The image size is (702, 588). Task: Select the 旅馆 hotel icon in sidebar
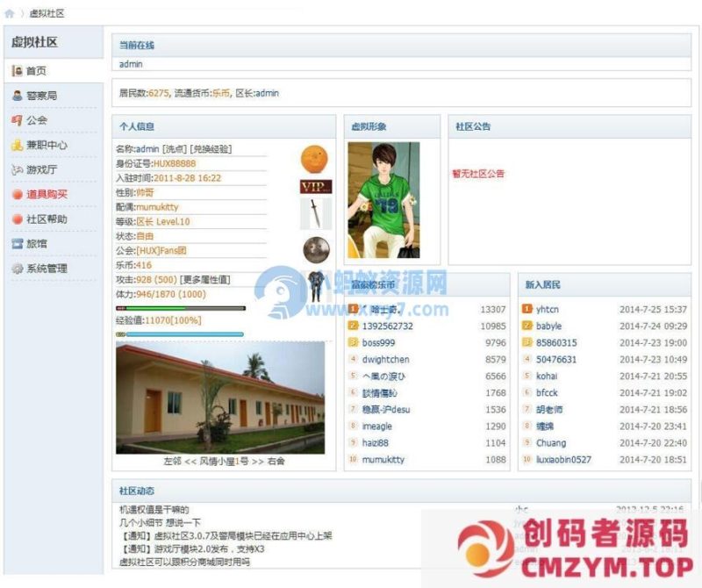coord(17,244)
